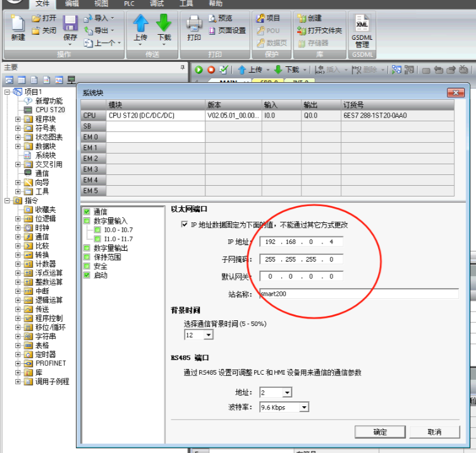Open GSDML management
Image resolution: width=476 pixels, height=453 pixels.
point(362,31)
